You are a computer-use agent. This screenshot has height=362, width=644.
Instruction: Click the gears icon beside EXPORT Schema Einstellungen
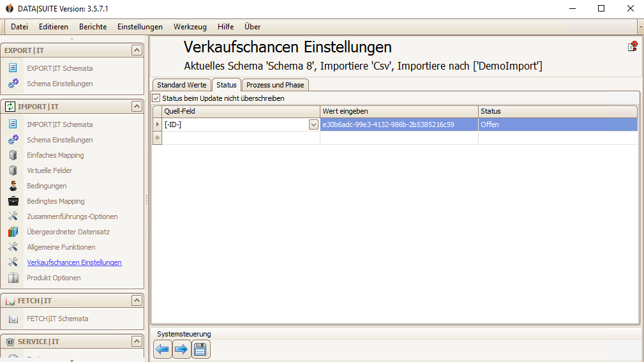[x=13, y=84]
